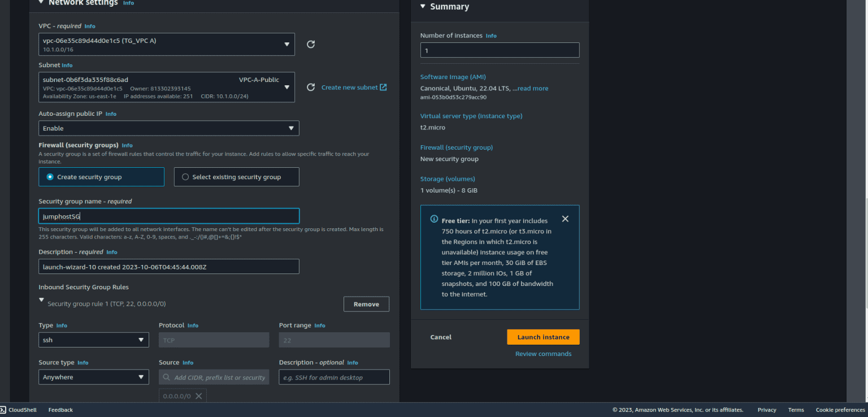Click the Security group name input field
This screenshot has width=868, height=417.
168,216
